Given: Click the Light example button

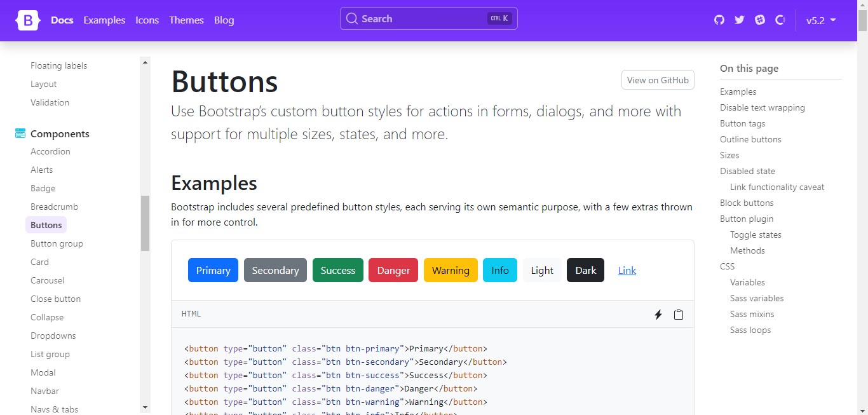Looking at the screenshot, I should (542, 270).
